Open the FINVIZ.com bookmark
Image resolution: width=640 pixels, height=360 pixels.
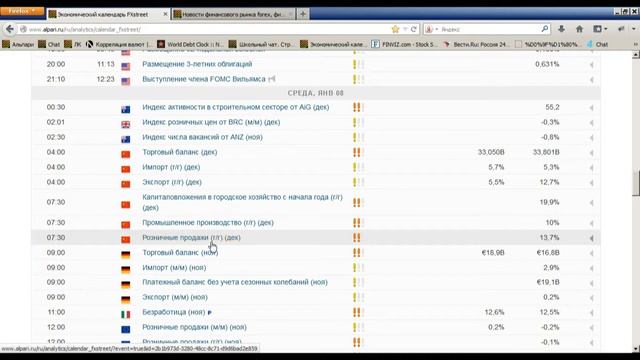click(x=403, y=44)
